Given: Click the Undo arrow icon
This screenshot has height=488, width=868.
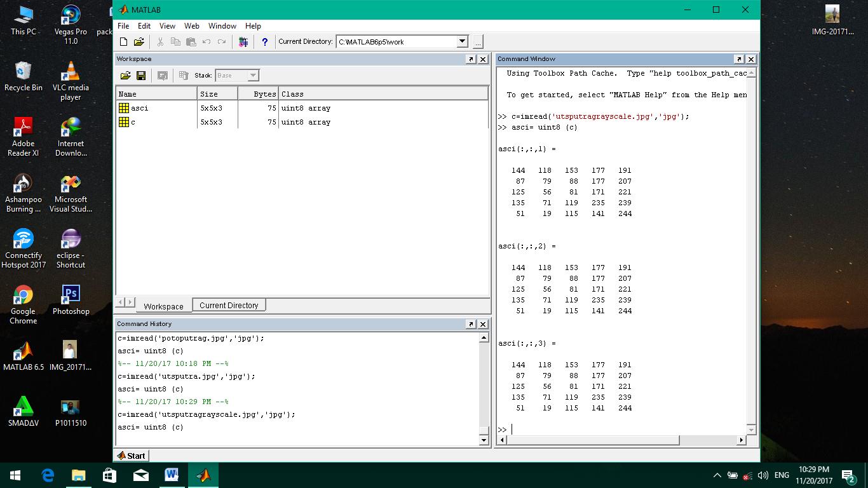Looking at the screenshot, I should (206, 41).
